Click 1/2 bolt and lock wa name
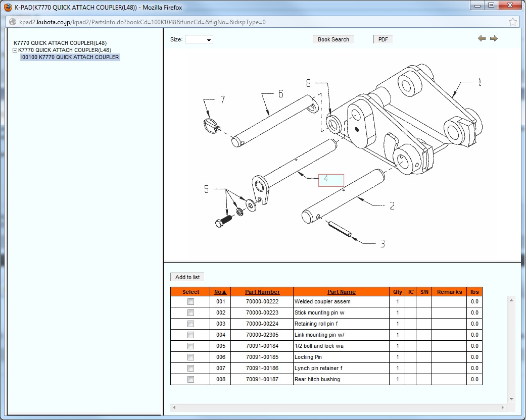 click(x=319, y=346)
